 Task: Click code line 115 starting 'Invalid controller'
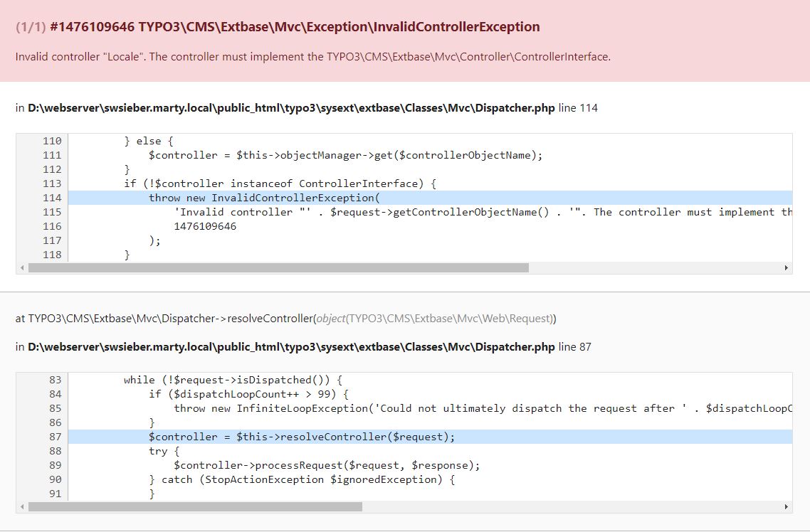pos(483,212)
